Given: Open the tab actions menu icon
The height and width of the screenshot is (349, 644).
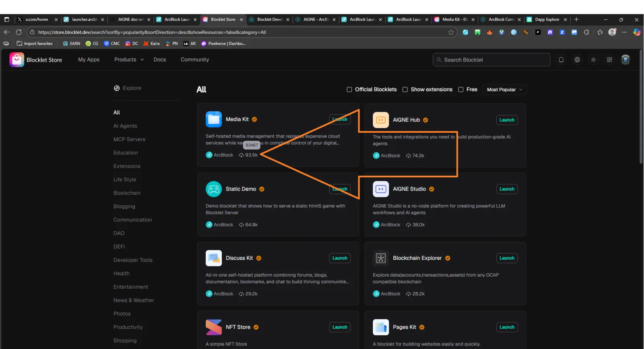Looking at the screenshot, I should coord(6,19).
